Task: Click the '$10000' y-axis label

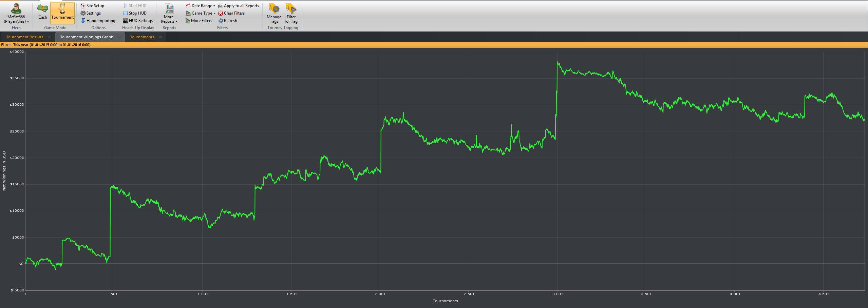Action: [x=17, y=211]
